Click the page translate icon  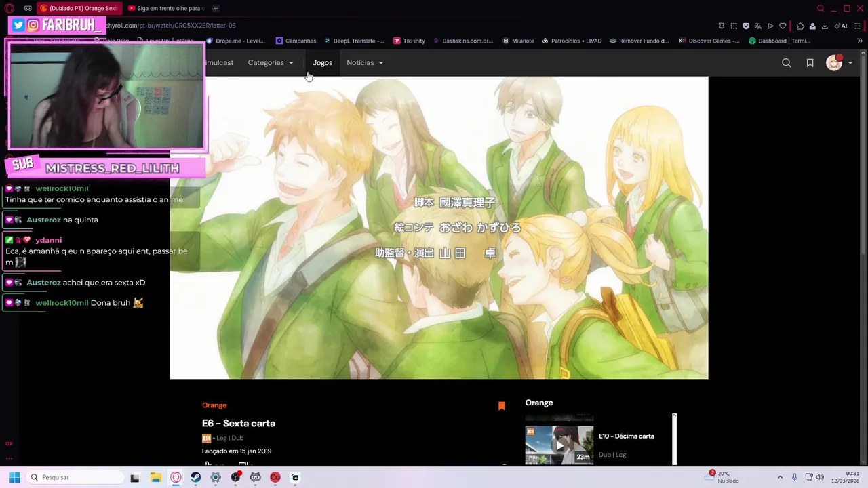pos(758,26)
